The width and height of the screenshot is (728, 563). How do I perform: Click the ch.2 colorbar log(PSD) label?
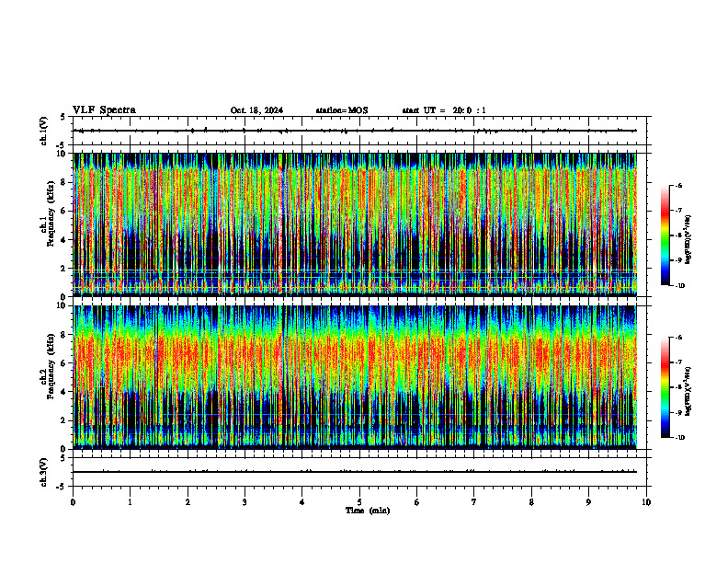point(688,391)
